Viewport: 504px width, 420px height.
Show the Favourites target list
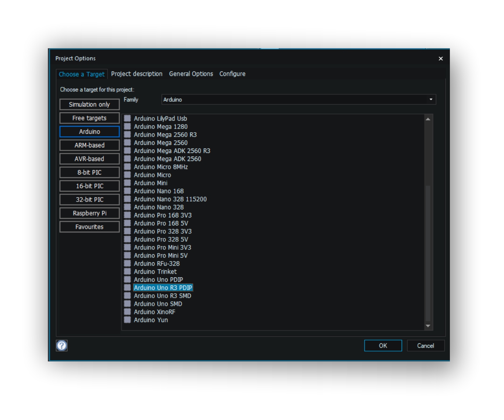(x=89, y=227)
